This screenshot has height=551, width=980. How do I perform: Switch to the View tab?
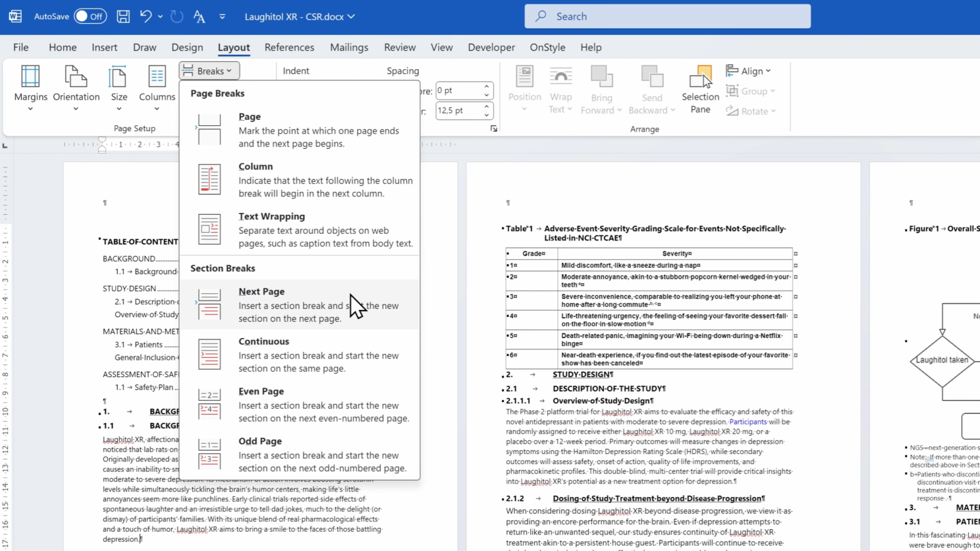[x=441, y=47]
